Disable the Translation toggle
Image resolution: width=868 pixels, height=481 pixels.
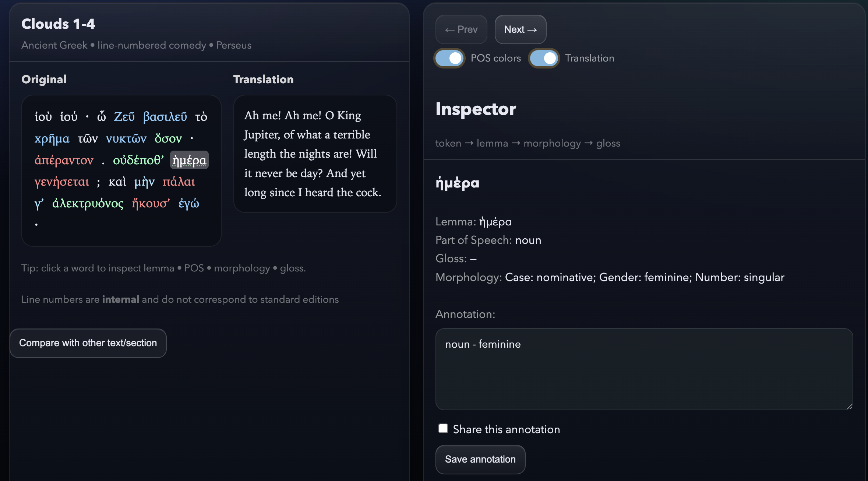544,58
